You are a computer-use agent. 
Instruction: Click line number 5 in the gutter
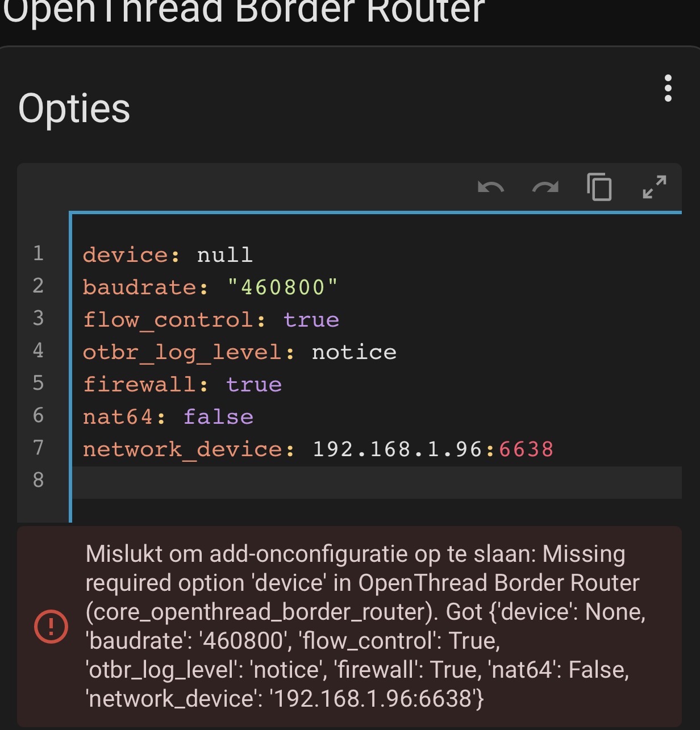[x=38, y=383]
